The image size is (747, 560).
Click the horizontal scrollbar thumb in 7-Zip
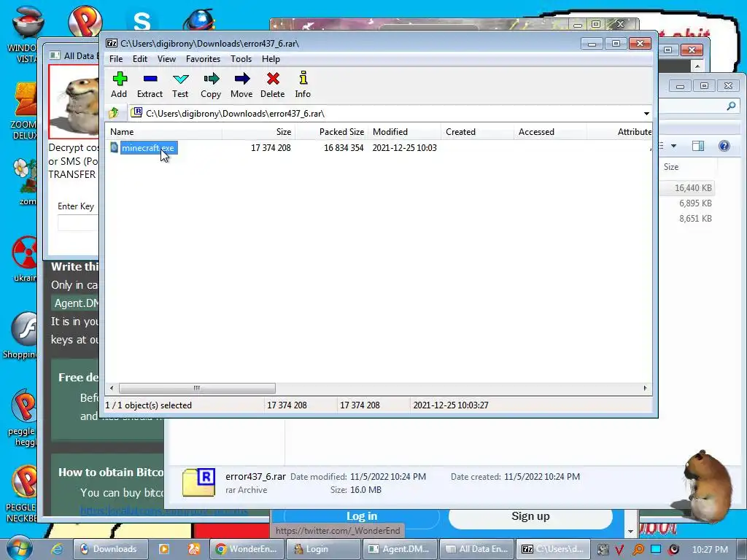(x=197, y=388)
